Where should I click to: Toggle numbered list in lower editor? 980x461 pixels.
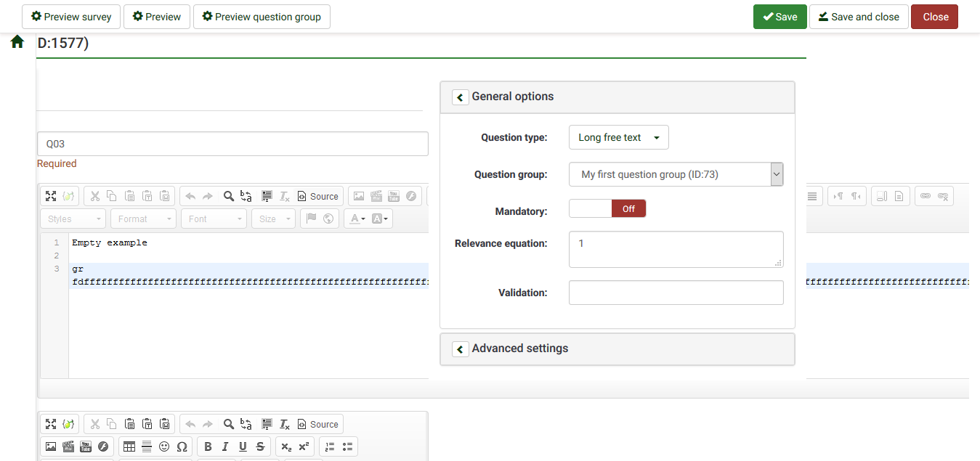click(x=330, y=446)
